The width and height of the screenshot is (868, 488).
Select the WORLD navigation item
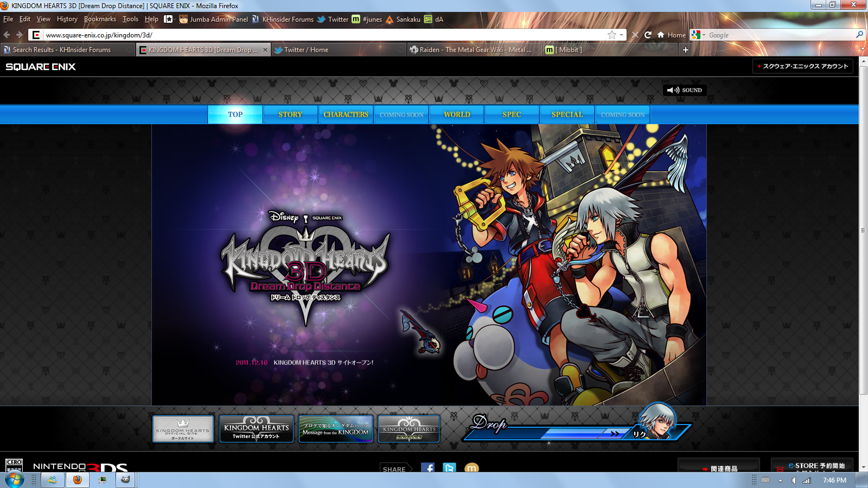pos(457,114)
